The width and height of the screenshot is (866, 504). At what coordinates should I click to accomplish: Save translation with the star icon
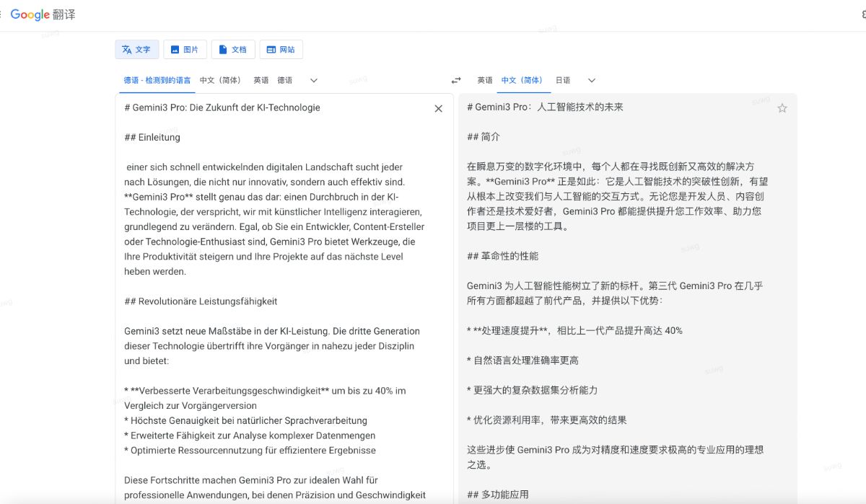[x=782, y=107]
